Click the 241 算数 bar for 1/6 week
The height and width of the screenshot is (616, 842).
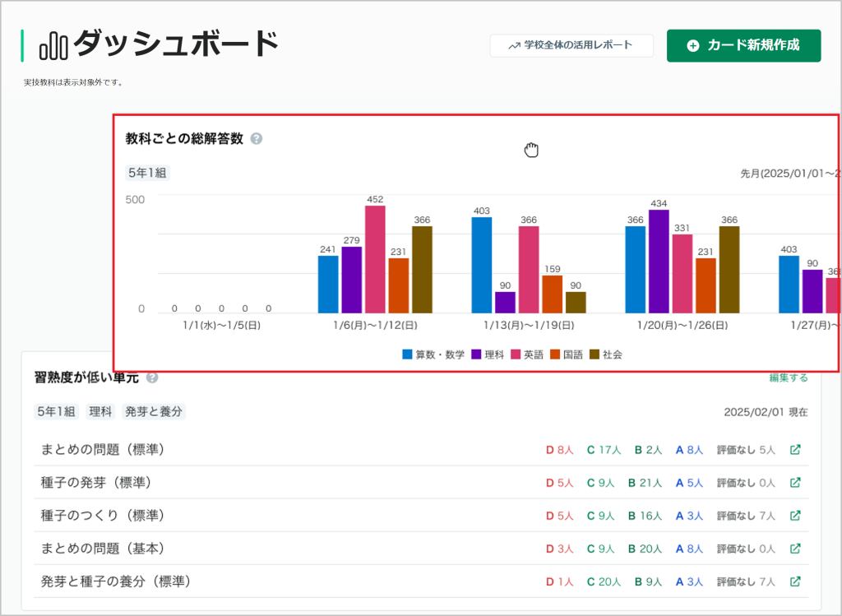click(328, 285)
